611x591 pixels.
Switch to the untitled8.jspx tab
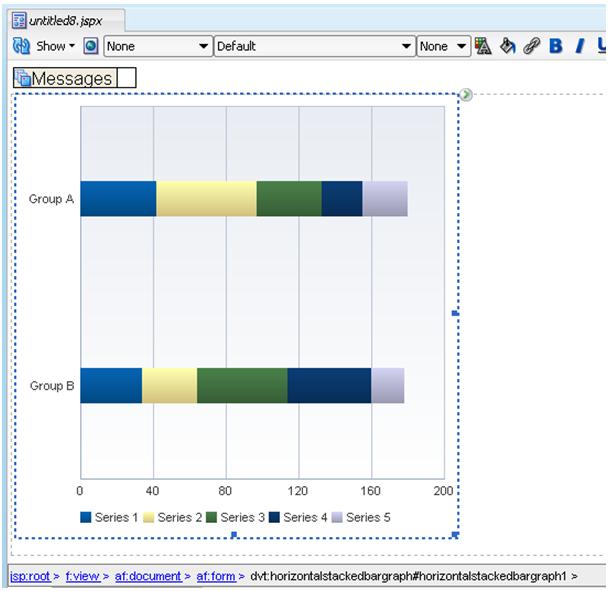pos(65,20)
